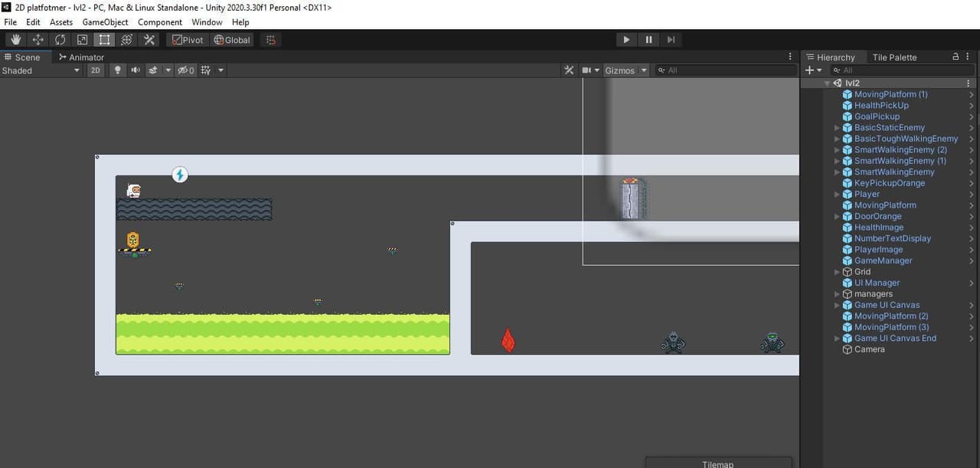The image size is (980, 468).
Task: Click the Step frame button
Action: (x=671, y=40)
